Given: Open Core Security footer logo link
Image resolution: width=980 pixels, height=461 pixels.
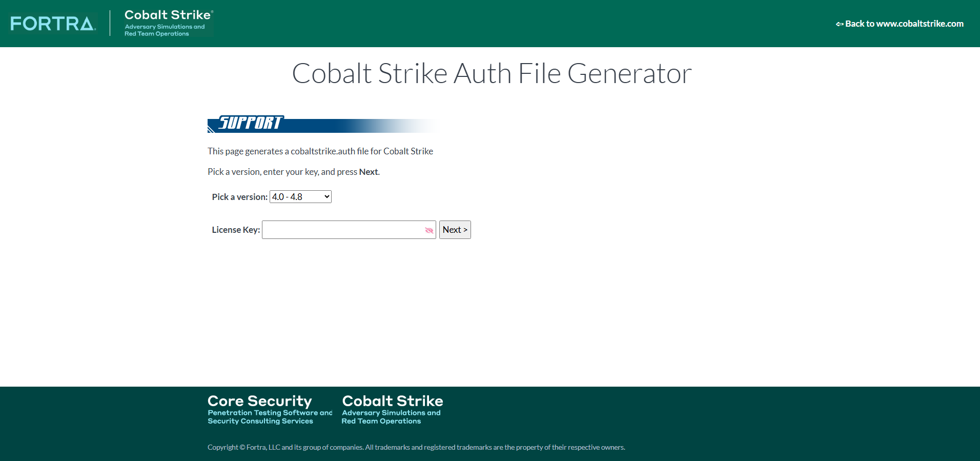Looking at the screenshot, I should pos(270,409).
